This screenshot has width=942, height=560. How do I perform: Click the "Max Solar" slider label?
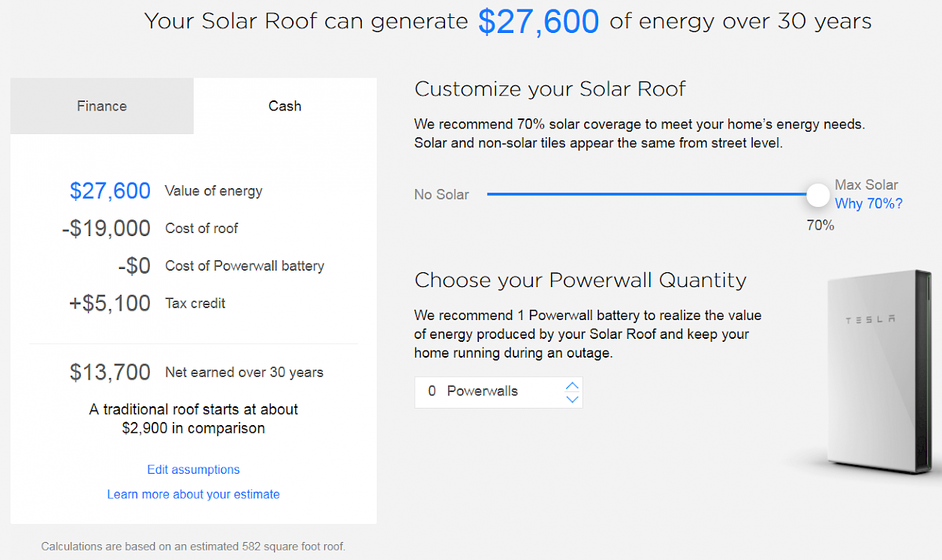tap(866, 185)
